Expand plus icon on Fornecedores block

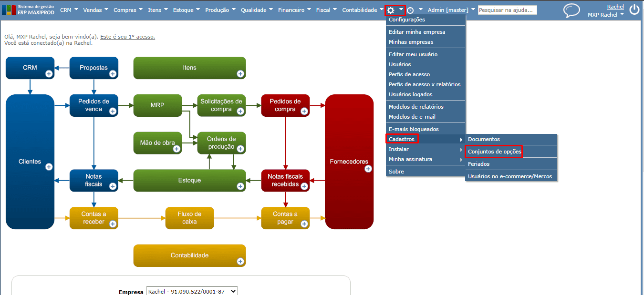pyautogui.click(x=368, y=169)
